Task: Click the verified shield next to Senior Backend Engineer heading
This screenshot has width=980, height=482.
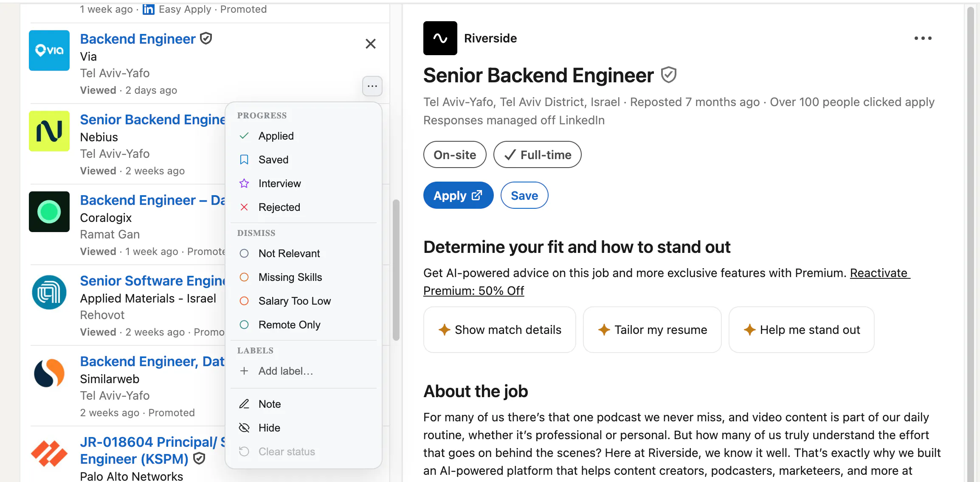Action: (669, 75)
